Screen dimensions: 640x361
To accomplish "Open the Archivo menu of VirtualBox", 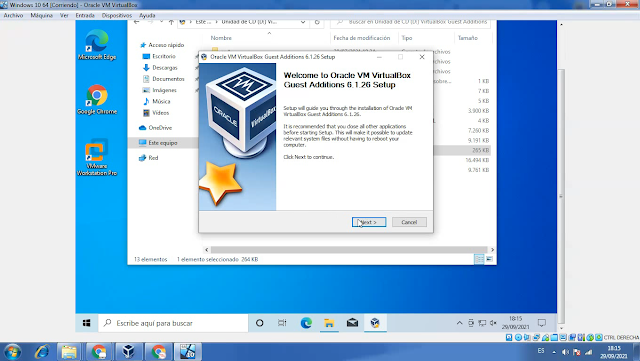I will 13,16.
